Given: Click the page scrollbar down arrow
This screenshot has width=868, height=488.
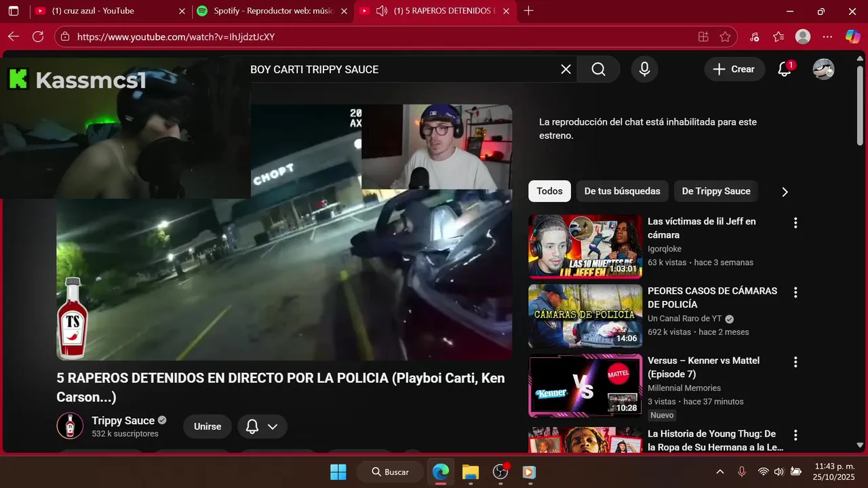Looking at the screenshot, I should [x=861, y=445].
